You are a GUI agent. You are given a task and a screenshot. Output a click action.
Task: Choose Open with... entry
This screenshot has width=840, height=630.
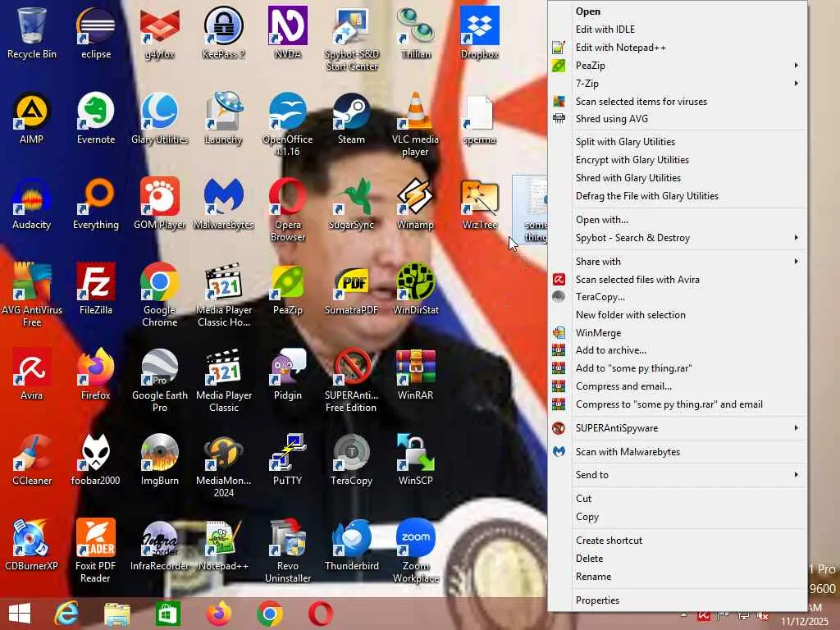[x=677, y=220]
